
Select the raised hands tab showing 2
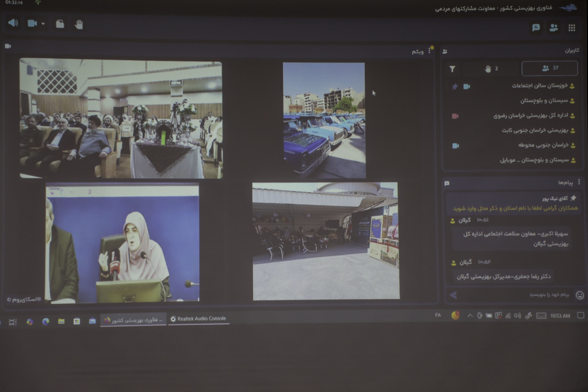[491, 68]
